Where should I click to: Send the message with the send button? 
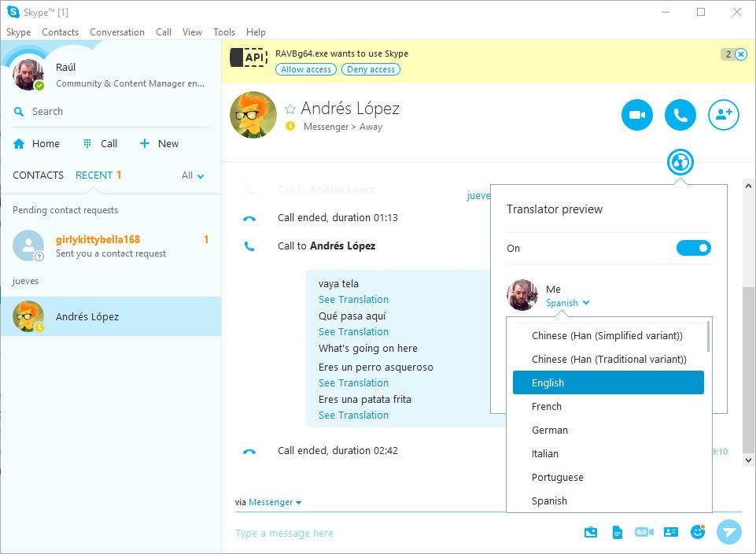click(x=728, y=532)
